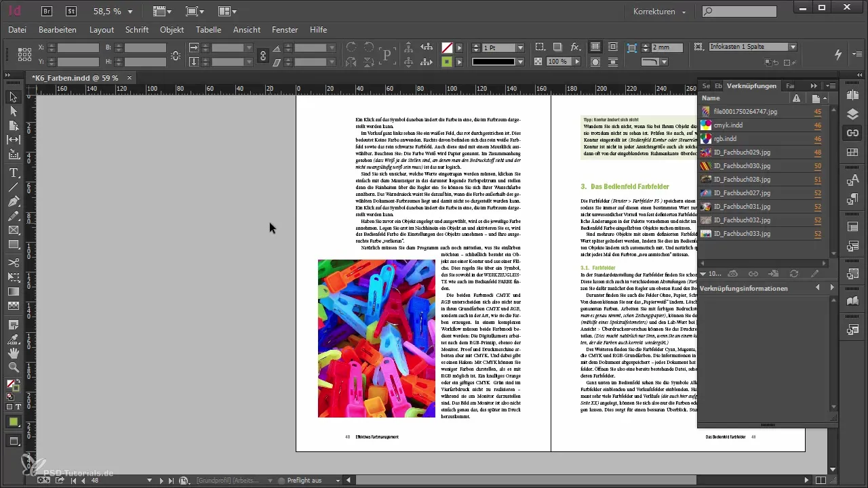
Task: Switch to the Verknüpfungen panel tab
Action: coord(751,86)
